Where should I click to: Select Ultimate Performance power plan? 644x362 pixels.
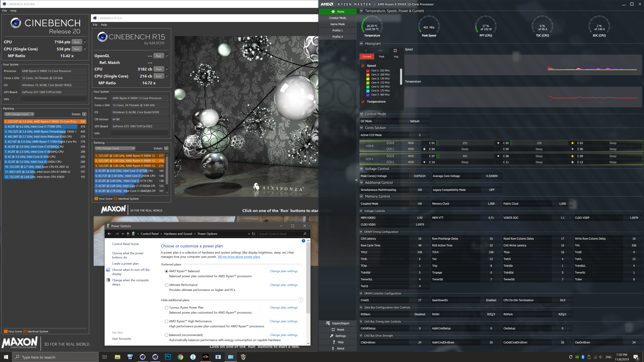[167, 285]
